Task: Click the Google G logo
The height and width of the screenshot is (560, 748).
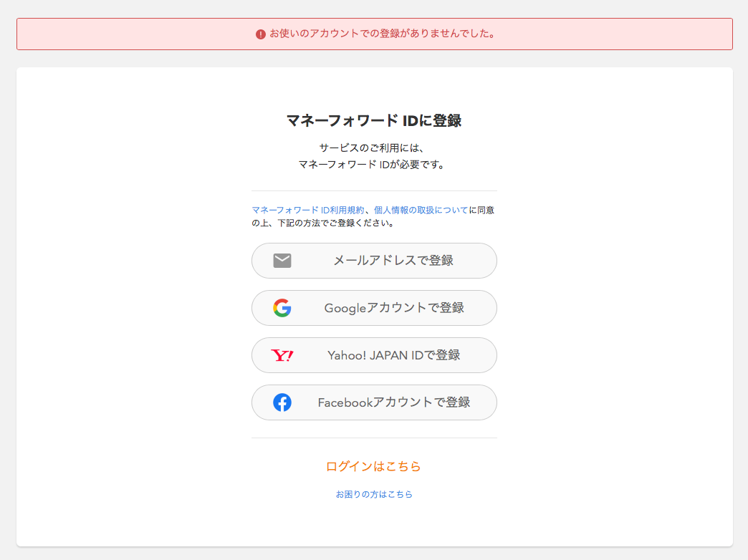Action: (x=282, y=308)
